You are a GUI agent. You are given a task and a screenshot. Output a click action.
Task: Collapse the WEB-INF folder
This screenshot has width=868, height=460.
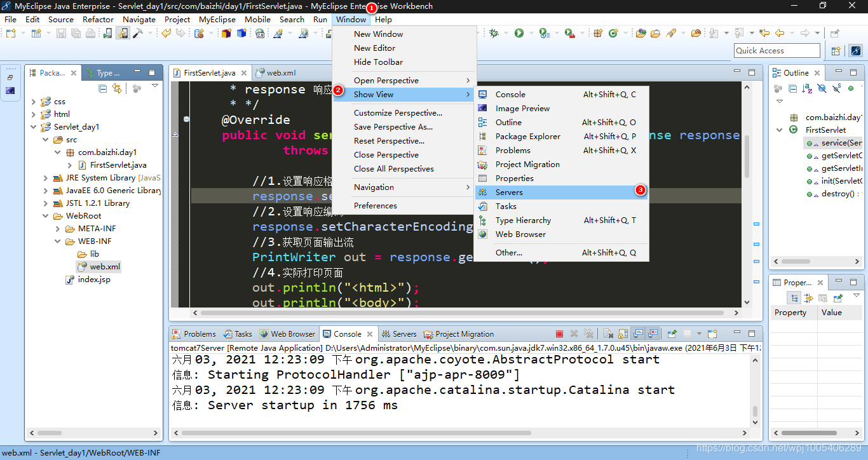pyautogui.click(x=58, y=241)
